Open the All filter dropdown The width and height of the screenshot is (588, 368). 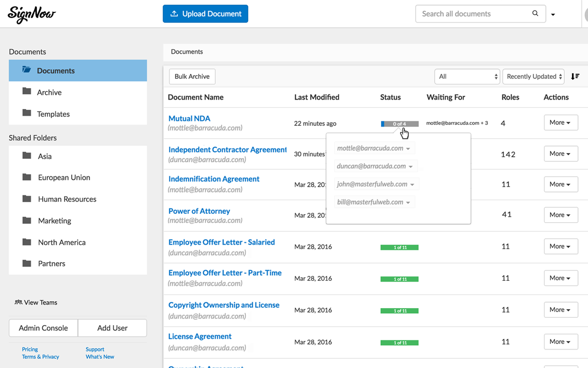[467, 76]
